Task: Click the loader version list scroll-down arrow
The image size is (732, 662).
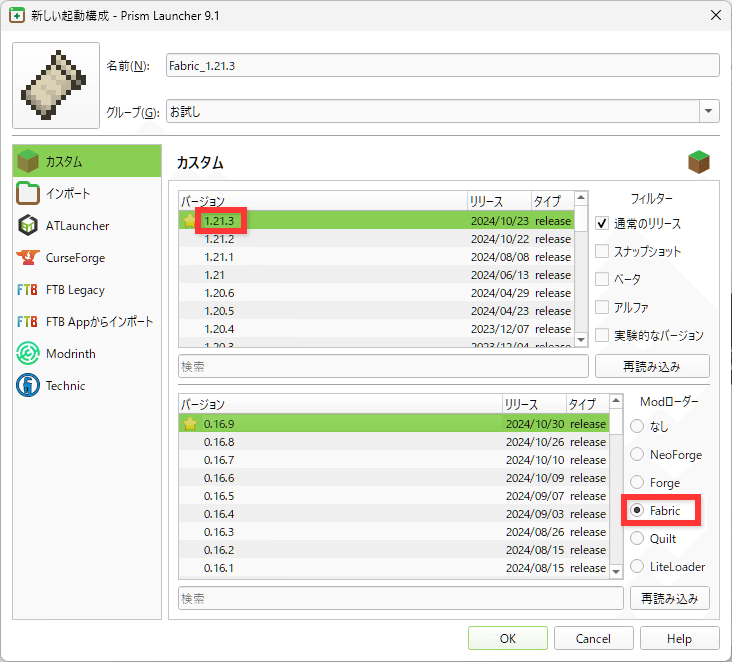Action: [616, 571]
